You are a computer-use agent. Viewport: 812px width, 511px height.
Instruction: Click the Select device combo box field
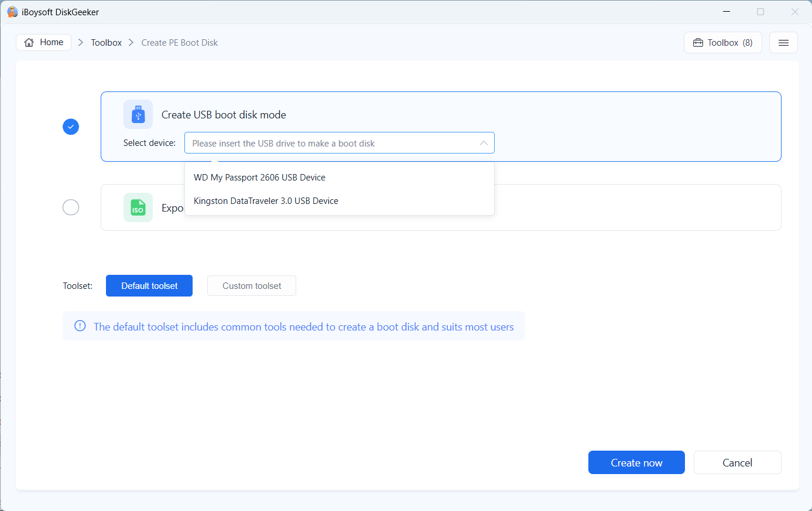(340, 143)
